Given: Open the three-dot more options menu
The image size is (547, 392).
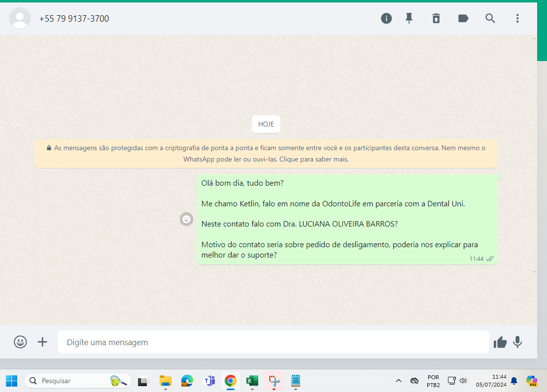Looking at the screenshot, I should (x=517, y=19).
